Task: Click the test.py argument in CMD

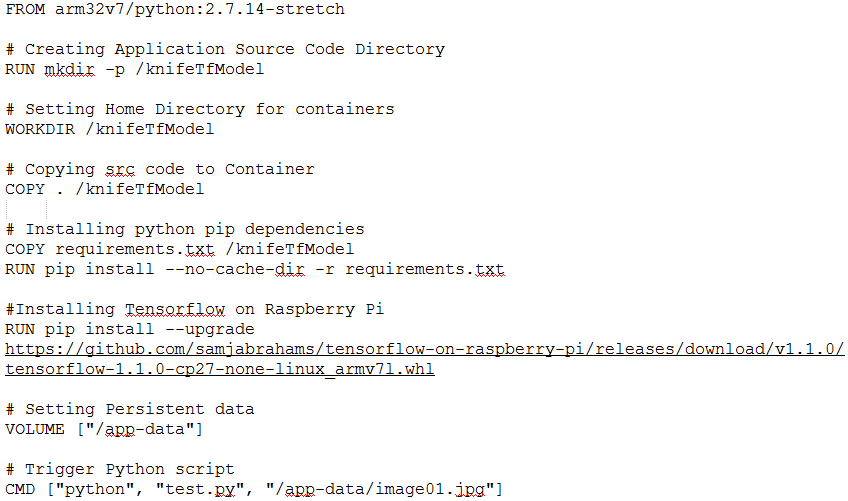Action: click(x=200, y=490)
